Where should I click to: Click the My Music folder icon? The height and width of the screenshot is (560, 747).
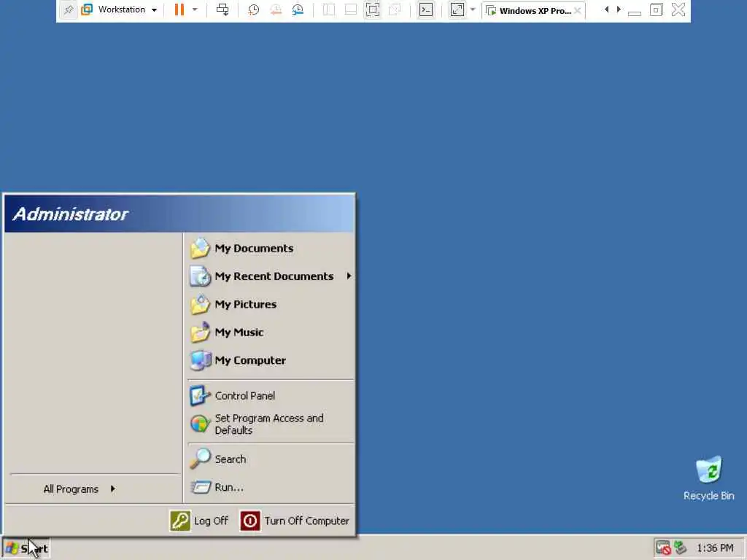[x=200, y=332]
